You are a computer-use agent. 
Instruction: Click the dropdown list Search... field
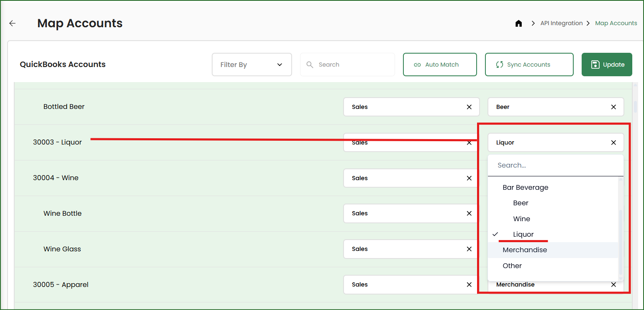pyautogui.click(x=556, y=165)
